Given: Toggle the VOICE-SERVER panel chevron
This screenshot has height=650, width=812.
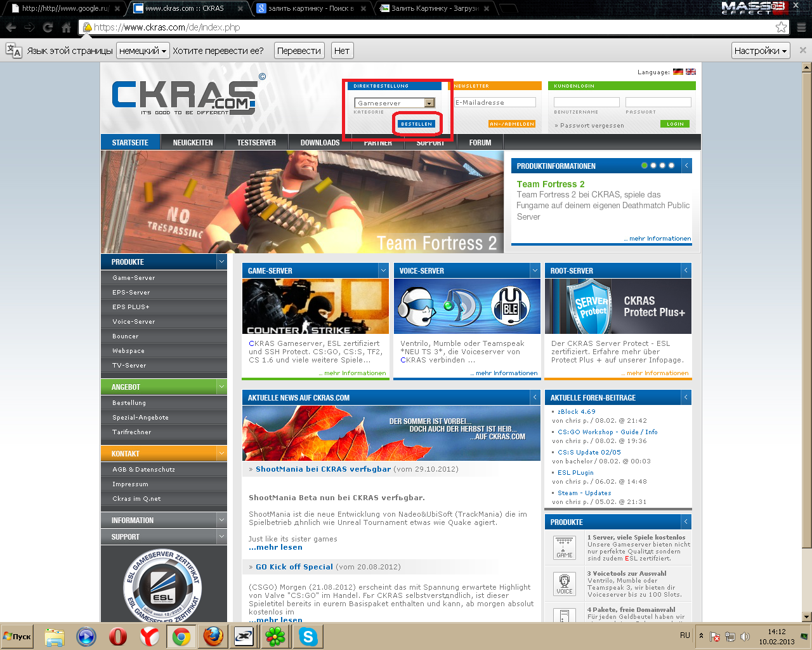Looking at the screenshot, I should pyautogui.click(x=535, y=270).
